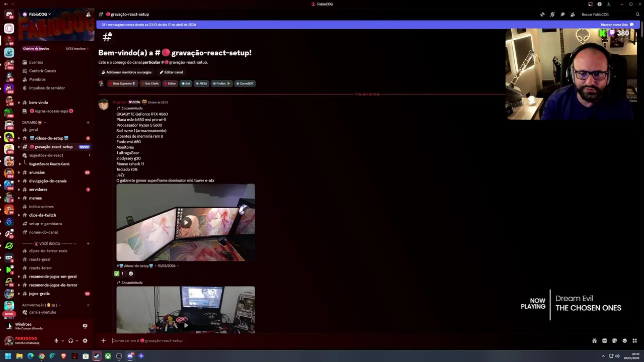Expand 10/33 Impulsos boost progress
The width and height of the screenshot is (644, 362).
[76, 49]
